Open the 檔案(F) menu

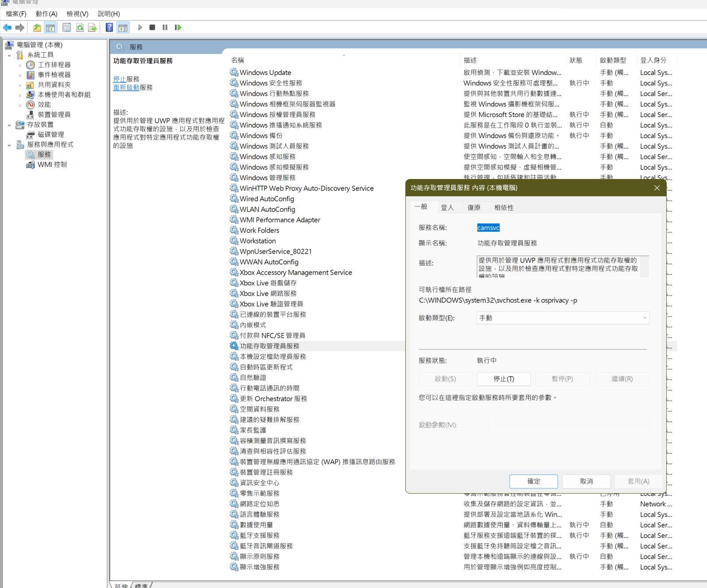click(16, 14)
